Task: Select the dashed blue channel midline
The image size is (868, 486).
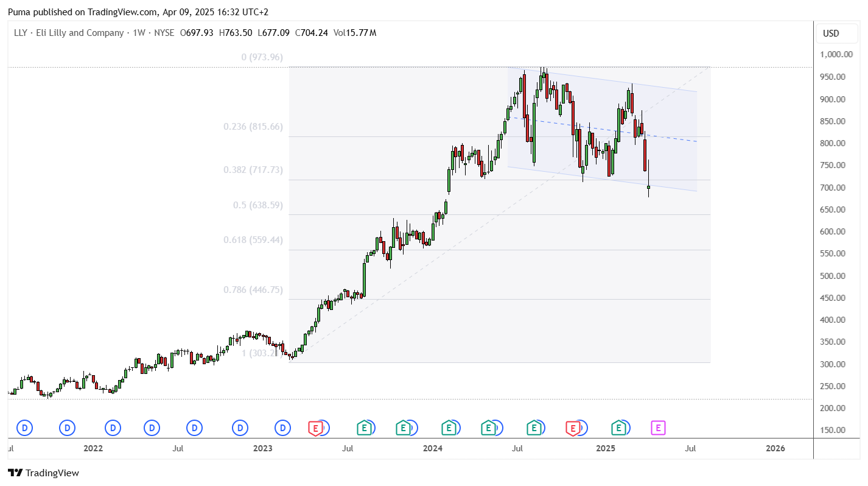Action: coord(603,130)
